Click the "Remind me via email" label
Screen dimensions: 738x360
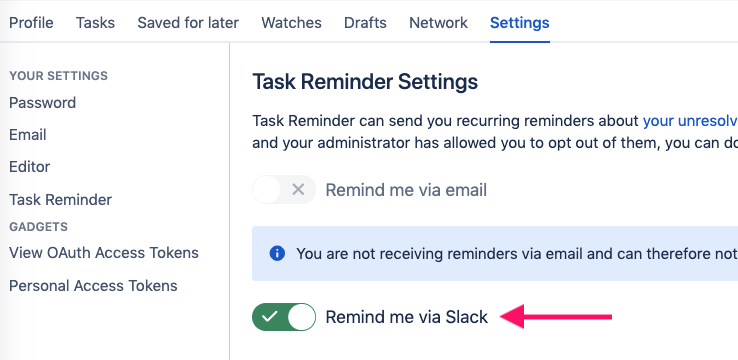406,190
